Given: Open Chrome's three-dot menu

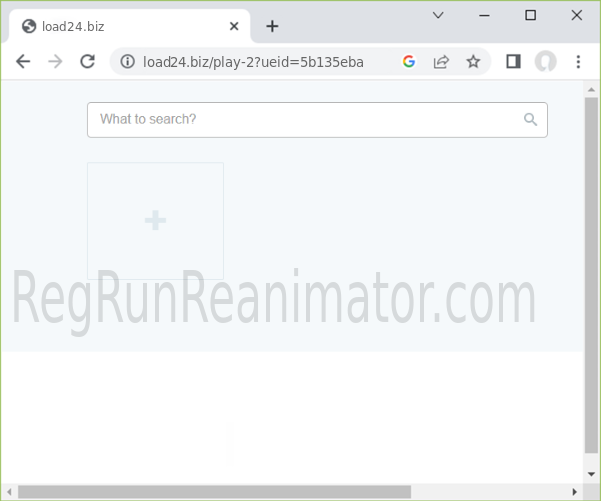Looking at the screenshot, I should (x=578, y=62).
